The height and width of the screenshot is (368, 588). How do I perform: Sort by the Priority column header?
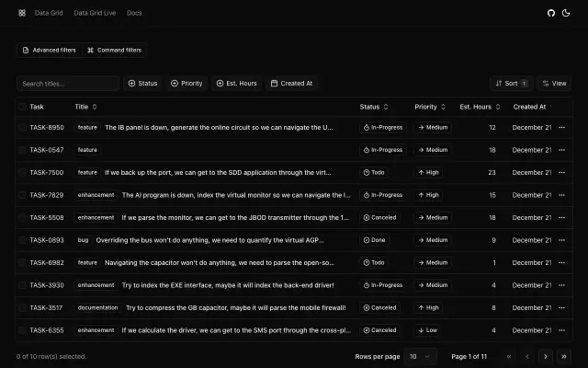coord(430,107)
